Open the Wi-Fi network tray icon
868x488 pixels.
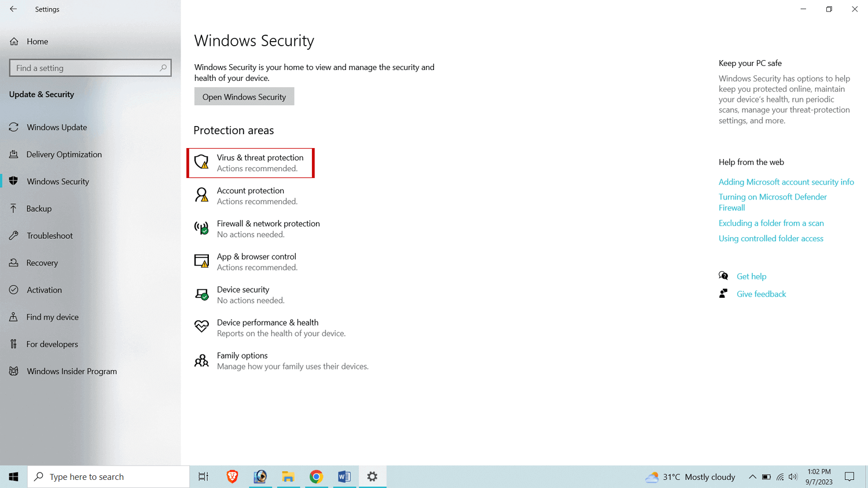click(x=780, y=477)
